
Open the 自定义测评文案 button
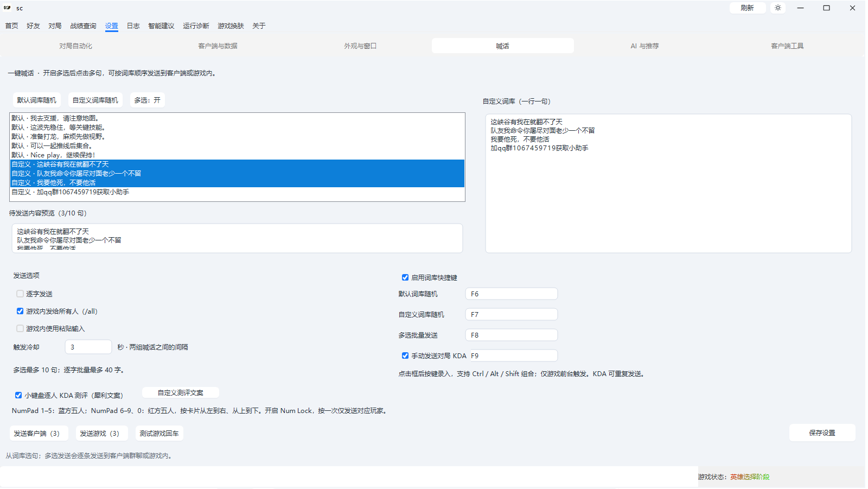(x=181, y=392)
